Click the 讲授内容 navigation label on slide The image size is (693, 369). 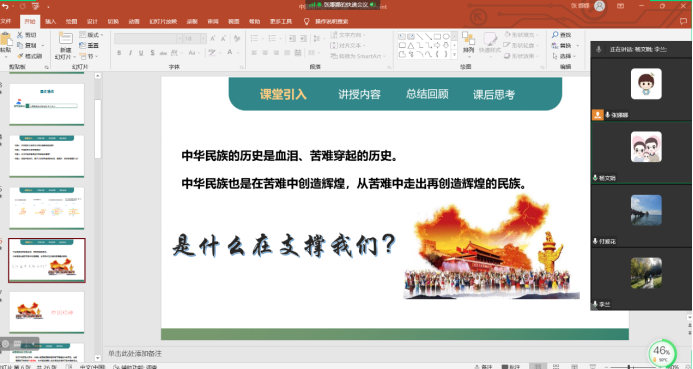click(x=359, y=94)
